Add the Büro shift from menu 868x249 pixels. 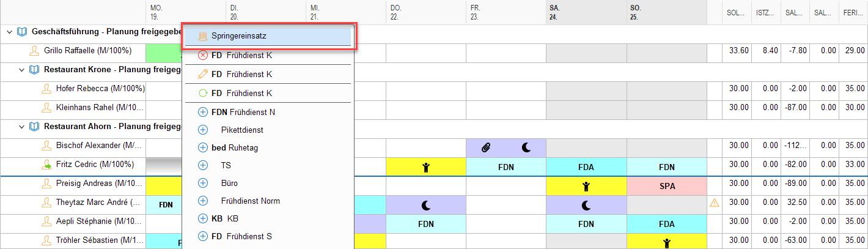pos(268,183)
